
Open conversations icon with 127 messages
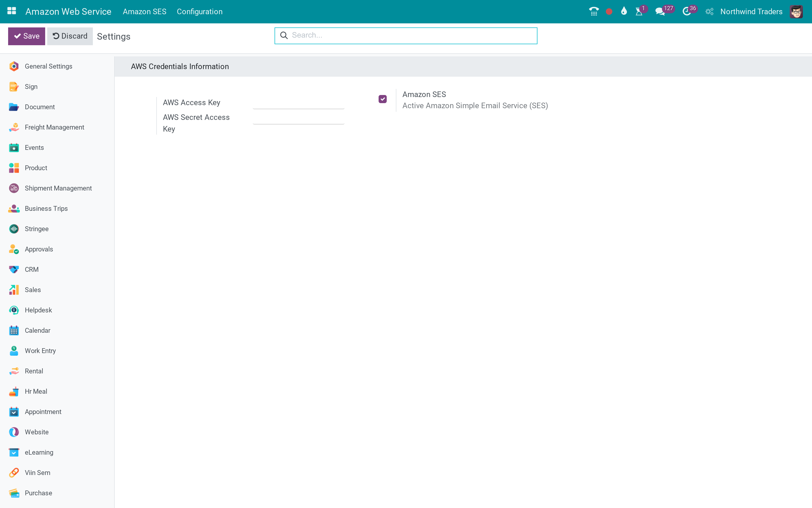660,11
